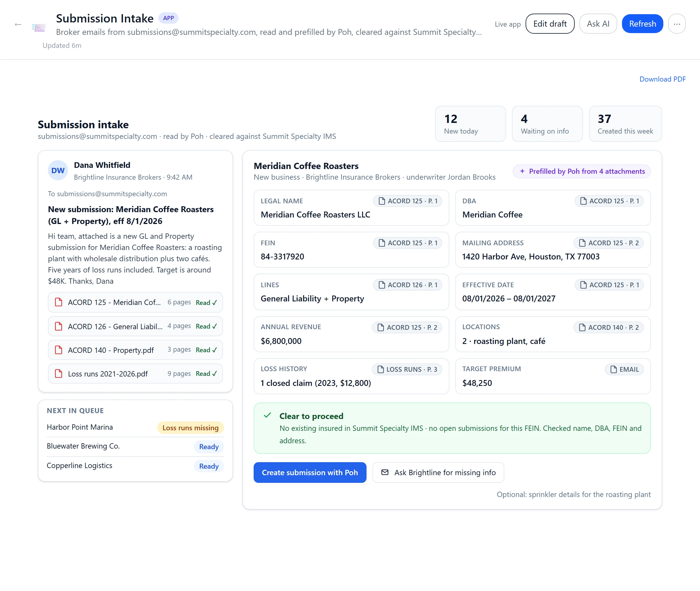This screenshot has width=700, height=591.
Task: Open the Effective Date source chip
Action: [609, 285]
